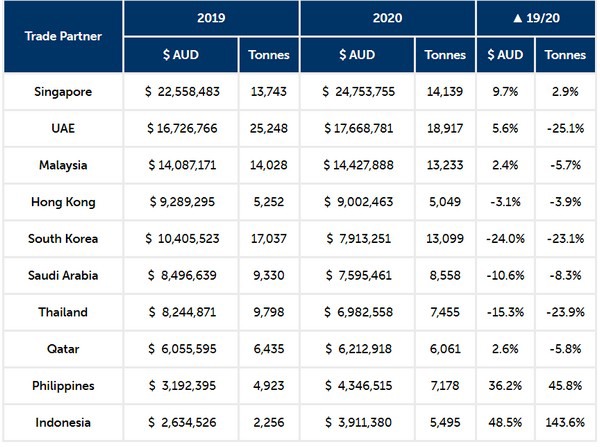
Task: Select the UAE trade partner cell
Action: [x=63, y=129]
